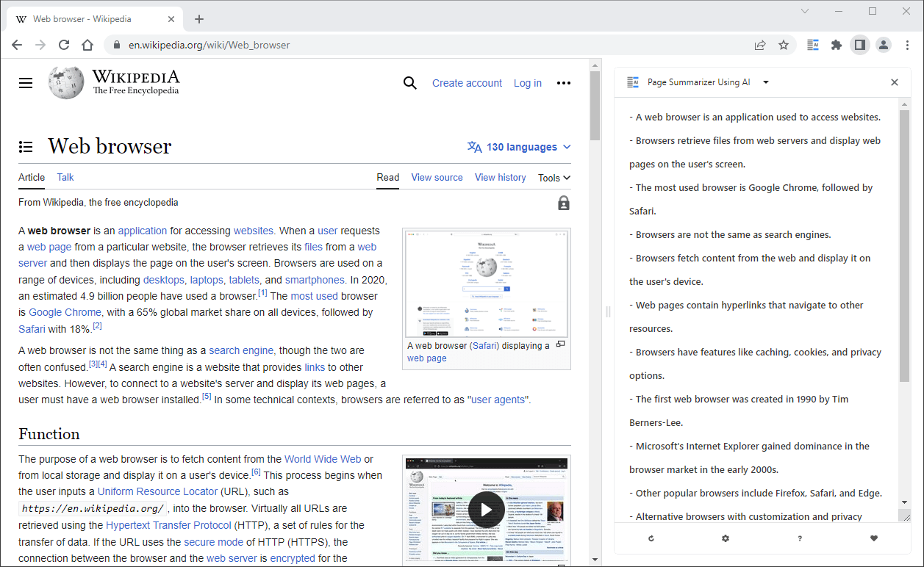Click the Log in link
The image size is (924, 567).
pos(528,83)
